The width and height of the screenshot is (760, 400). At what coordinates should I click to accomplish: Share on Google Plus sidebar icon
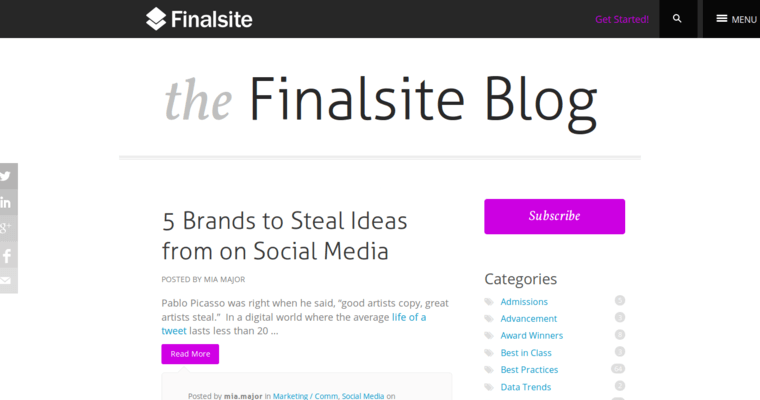7,228
